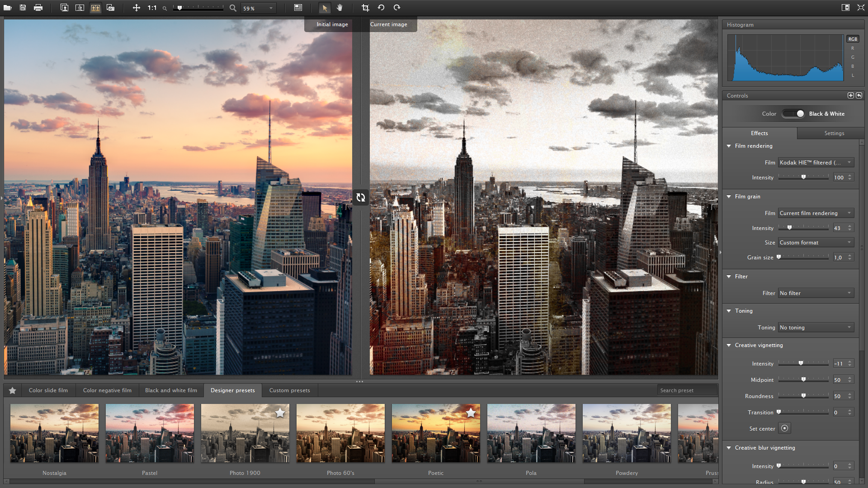This screenshot has width=868, height=488.
Task: Toggle favorite star on Photo 1900 preset
Action: pos(280,413)
